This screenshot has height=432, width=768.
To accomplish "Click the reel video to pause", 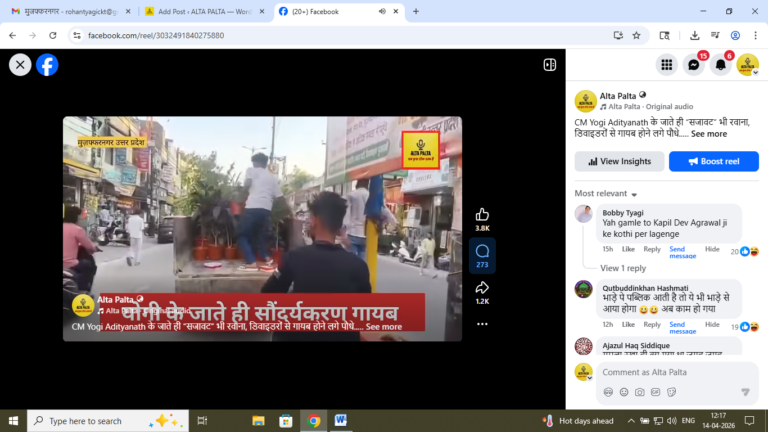I will [262, 229].
